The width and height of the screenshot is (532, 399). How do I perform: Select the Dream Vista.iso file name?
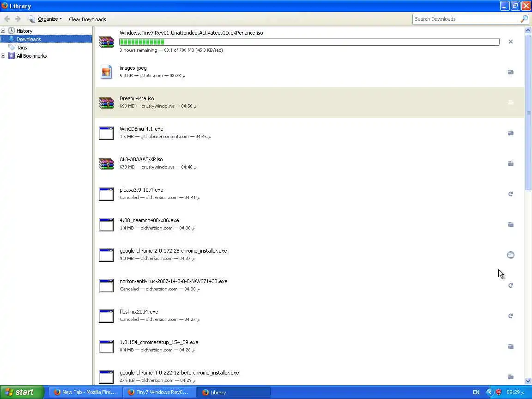[137, 98]
